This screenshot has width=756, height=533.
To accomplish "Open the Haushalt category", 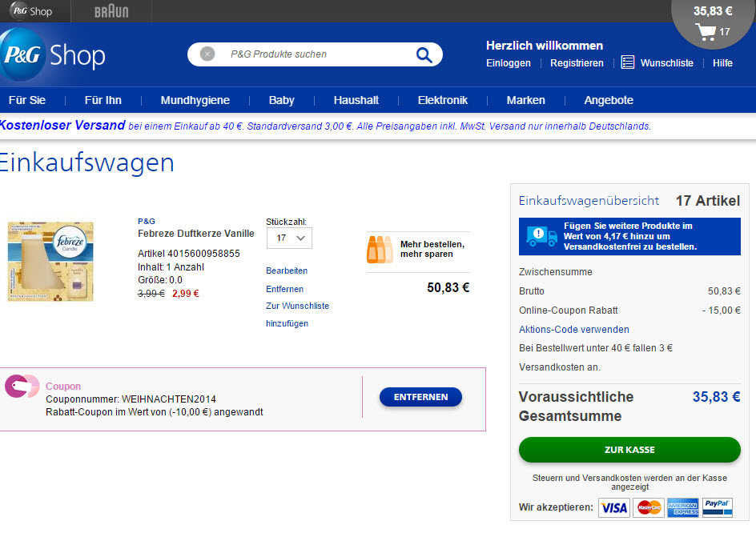I will 356,100.
